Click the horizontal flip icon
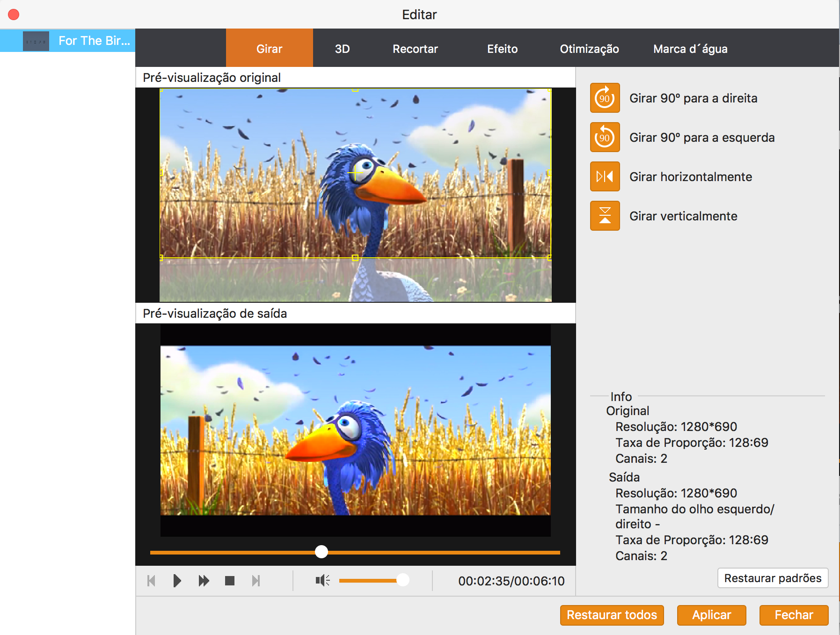 point(605,176)
